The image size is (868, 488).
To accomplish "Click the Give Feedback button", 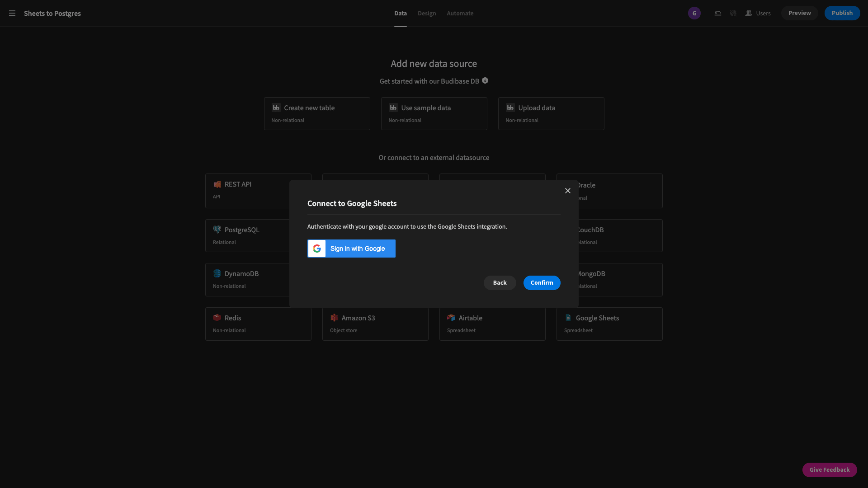I will click(830, 470).
